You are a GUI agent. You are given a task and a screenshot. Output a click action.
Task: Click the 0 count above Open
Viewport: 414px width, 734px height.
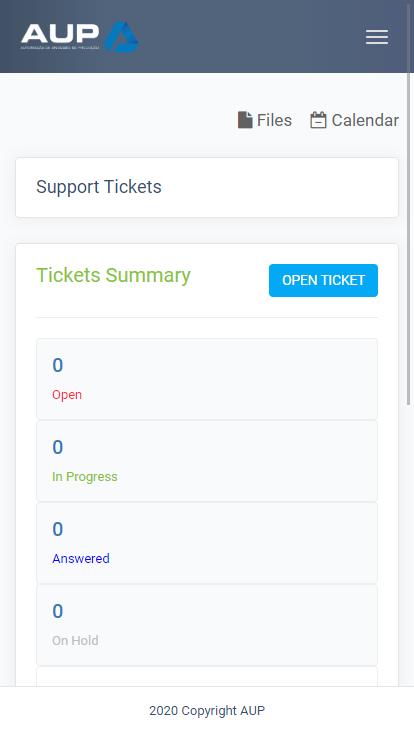[x=58, y=365]
